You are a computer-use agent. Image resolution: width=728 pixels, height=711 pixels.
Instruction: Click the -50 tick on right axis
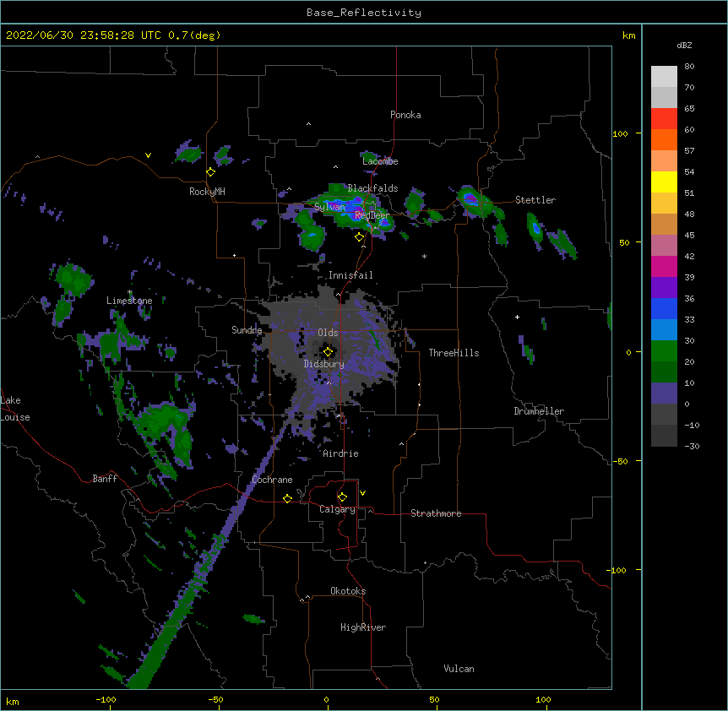[620, 461]
